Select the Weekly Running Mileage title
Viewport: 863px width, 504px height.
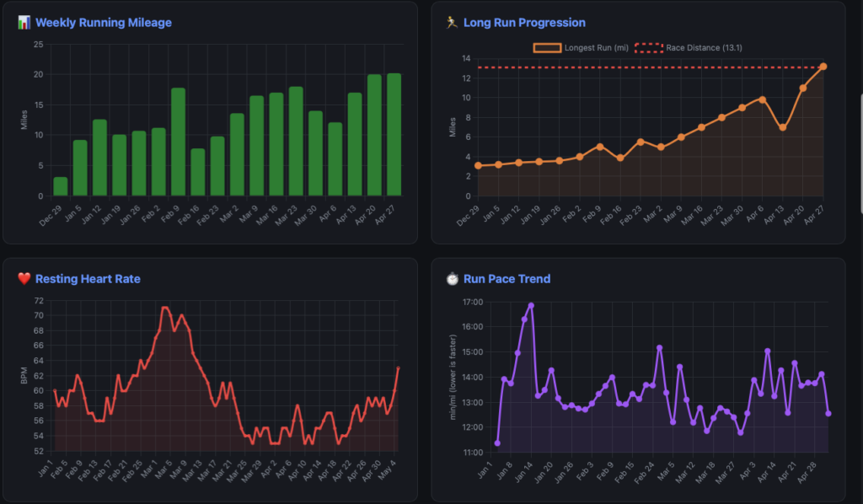(104, 23)
